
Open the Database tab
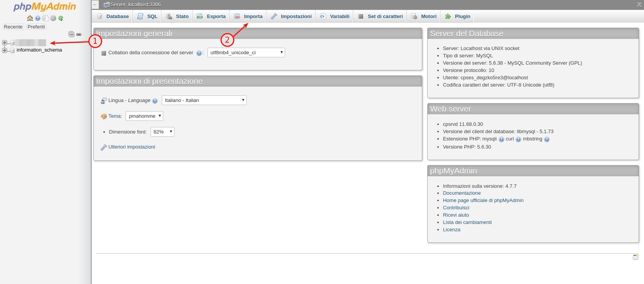tap(113, 16)
